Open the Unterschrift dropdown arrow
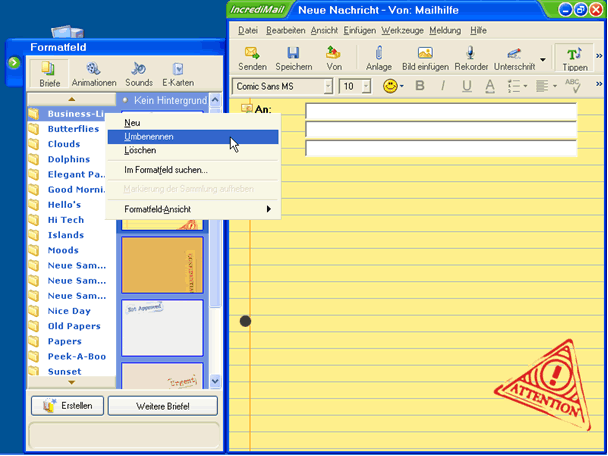 543,59
